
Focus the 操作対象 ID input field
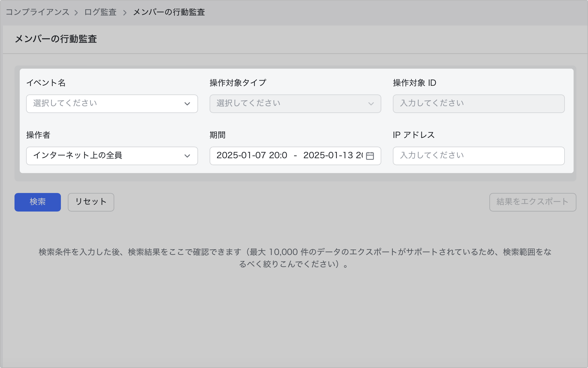point(478,103)
